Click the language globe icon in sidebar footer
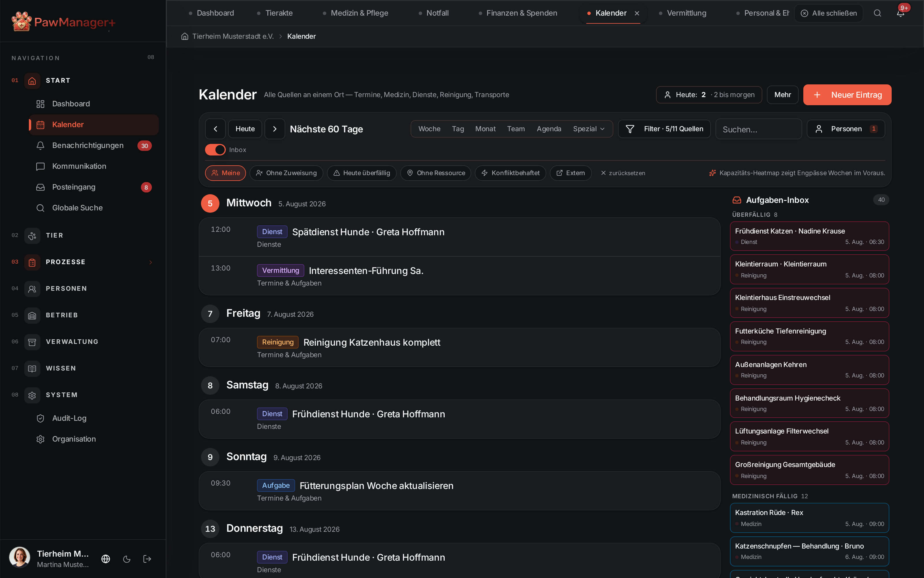 pos(106,559)
